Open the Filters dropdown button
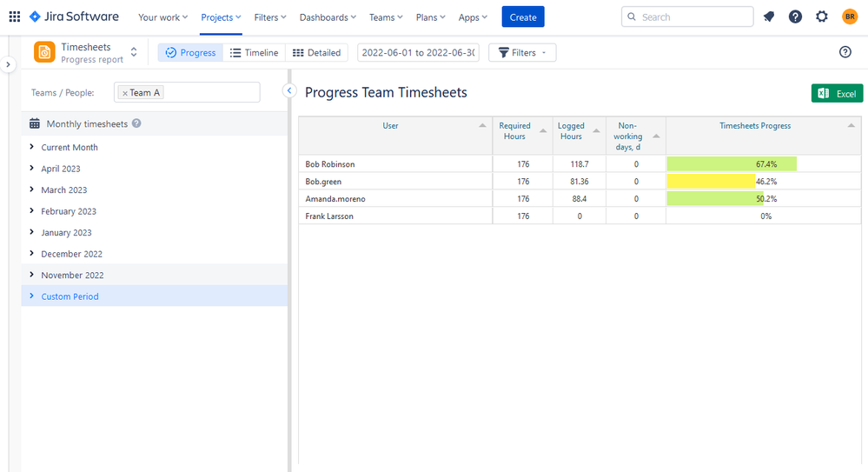The image size is (868, 472). tap(522, 53)
